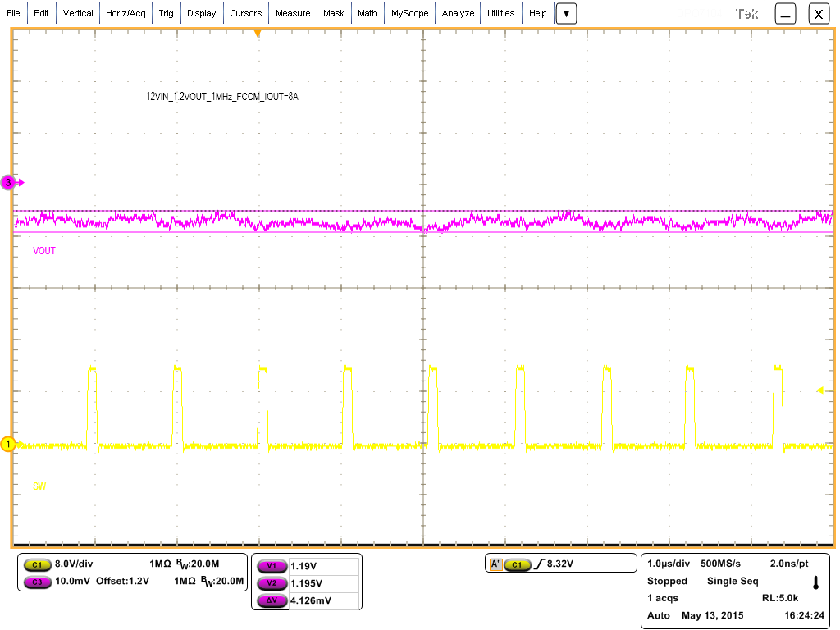
Task: Open the Utilities menu
Action: click(500, 13)
